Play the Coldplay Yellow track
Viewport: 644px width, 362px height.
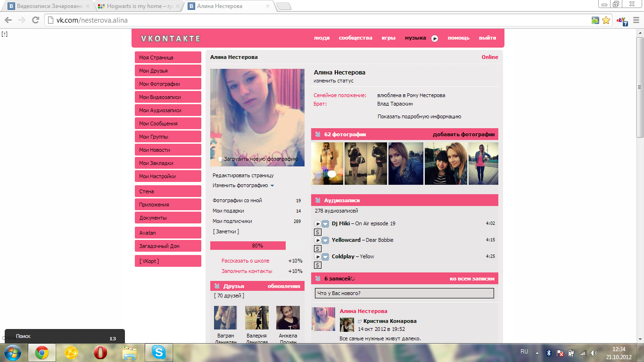[318, 257]
